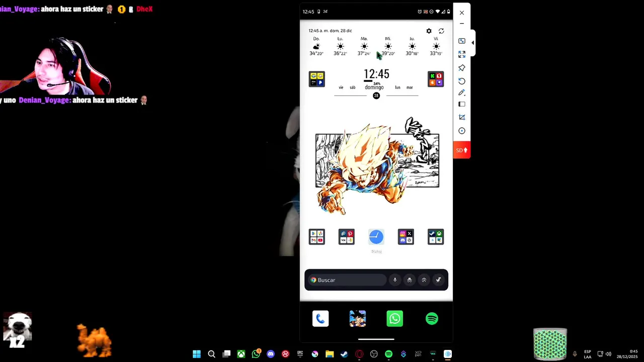Viewport: 644px width, 362px height.
Task: Tap the Goku manga wallpaper widget
Action: coord(377,166)
